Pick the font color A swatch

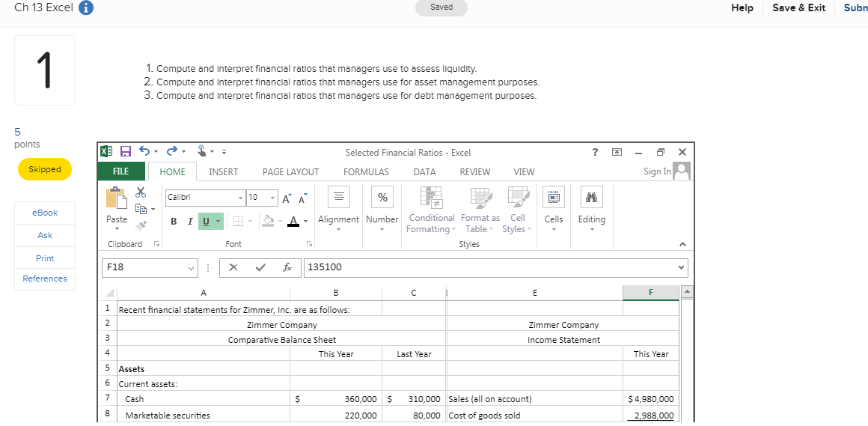point(295,222)
